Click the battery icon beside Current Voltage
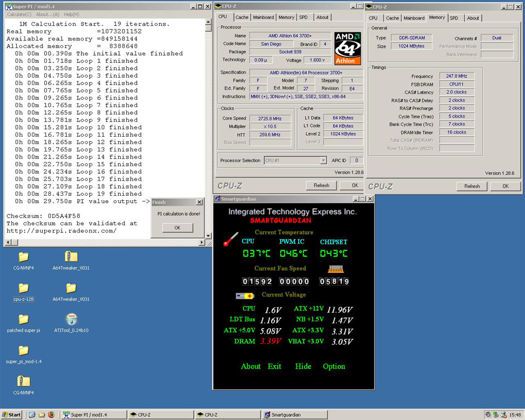The image size is (525, 420). coord(245,295)
